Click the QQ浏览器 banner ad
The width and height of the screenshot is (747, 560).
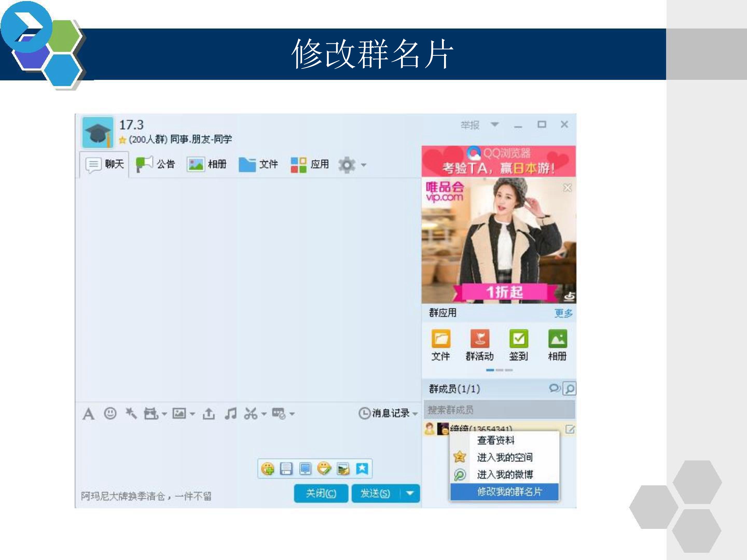pyautogui.click(x=499, y=161)
